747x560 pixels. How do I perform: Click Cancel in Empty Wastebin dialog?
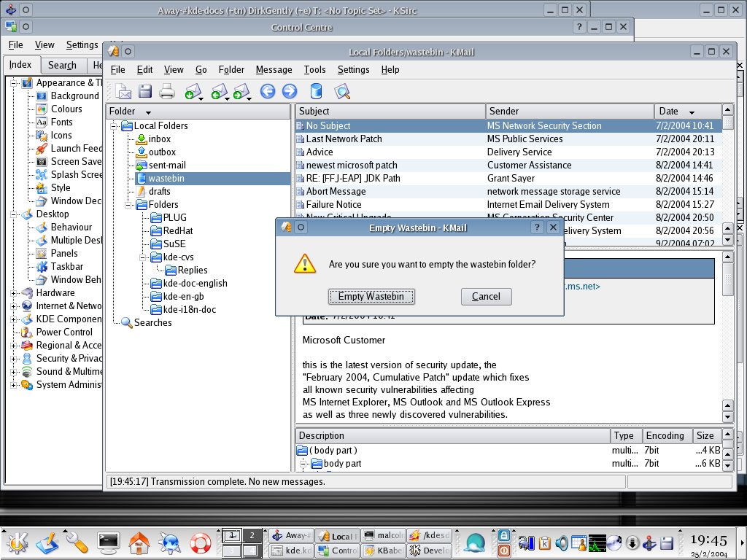(487, 296)
